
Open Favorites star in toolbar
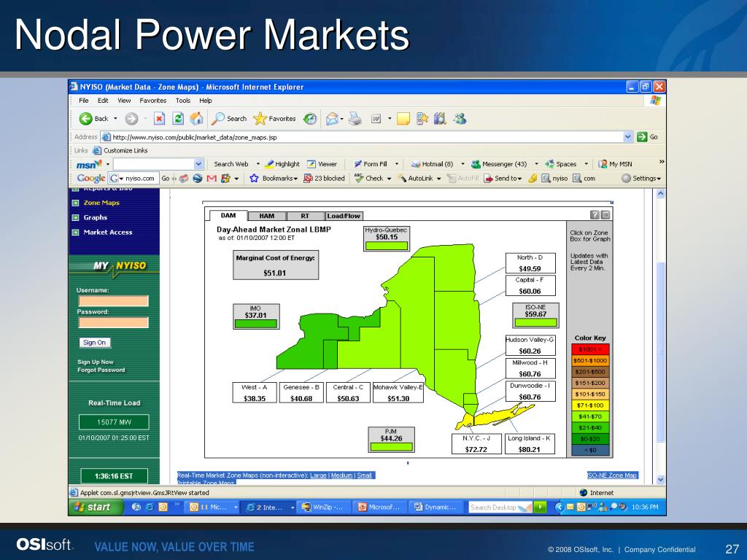click(274, 119)
